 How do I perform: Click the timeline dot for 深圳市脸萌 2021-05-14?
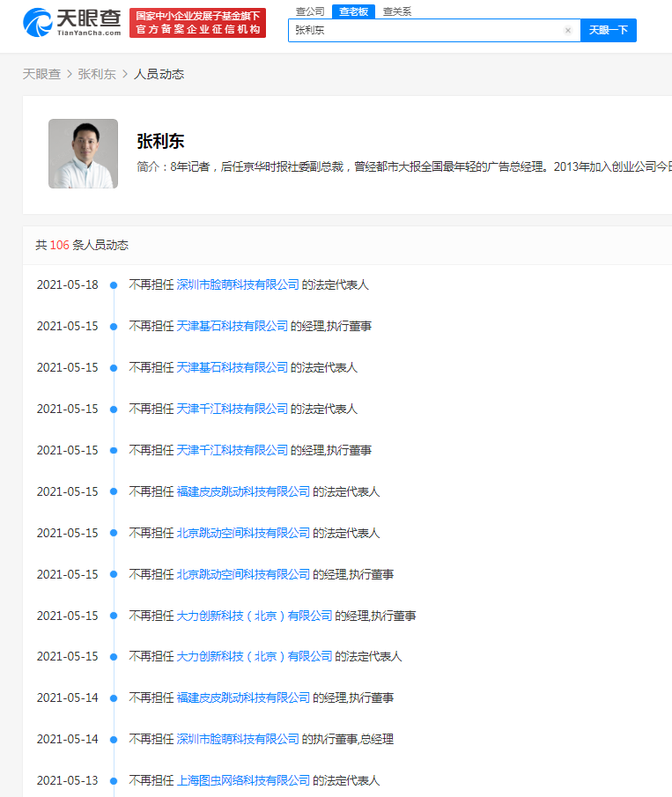[114, 740]
